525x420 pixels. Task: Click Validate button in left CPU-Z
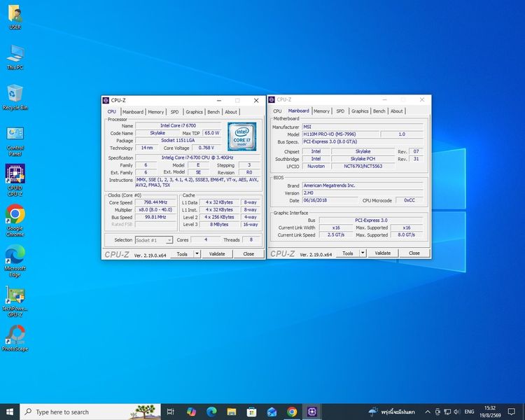[x=217, y=254]
